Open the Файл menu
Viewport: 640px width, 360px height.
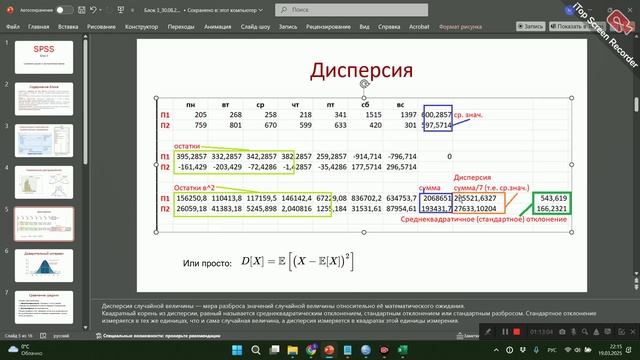[x=13, y=27]
